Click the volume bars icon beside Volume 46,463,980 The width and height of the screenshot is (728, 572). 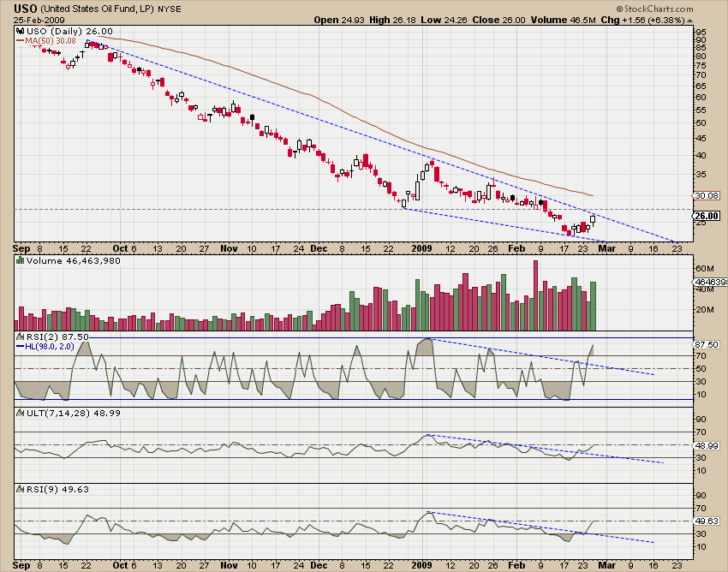[x=20, y=260]
